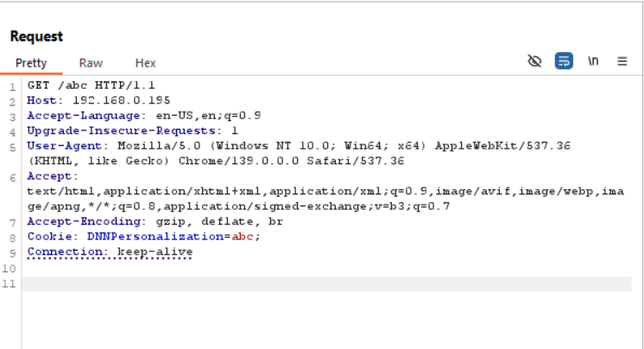Click the 192.168.0.195 host value

pos(121,100)
